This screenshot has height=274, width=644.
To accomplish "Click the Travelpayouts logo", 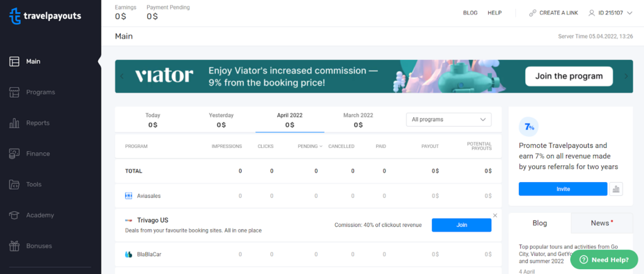I will point(45,16).
